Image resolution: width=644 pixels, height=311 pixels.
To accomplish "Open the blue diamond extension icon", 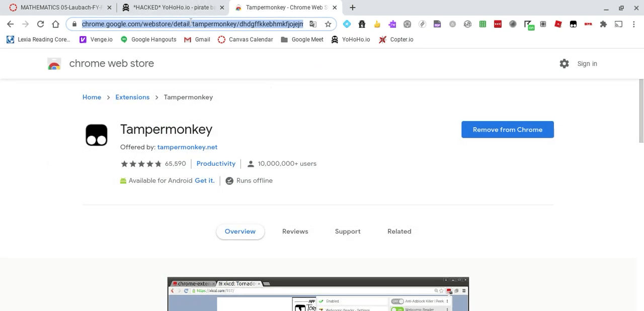I will coord(347,24).
